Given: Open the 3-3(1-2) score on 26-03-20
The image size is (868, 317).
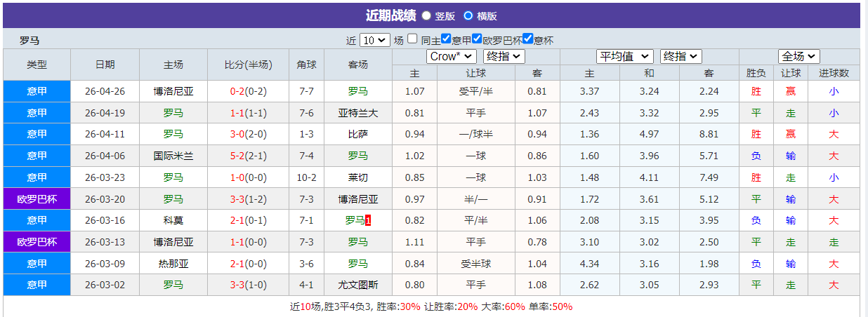Looking at the screenshot, I should click(248, 199).
